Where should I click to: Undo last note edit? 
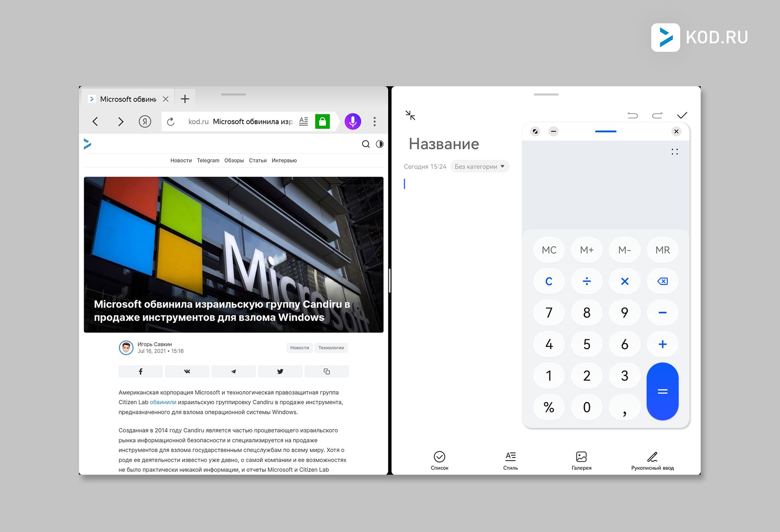633,115
